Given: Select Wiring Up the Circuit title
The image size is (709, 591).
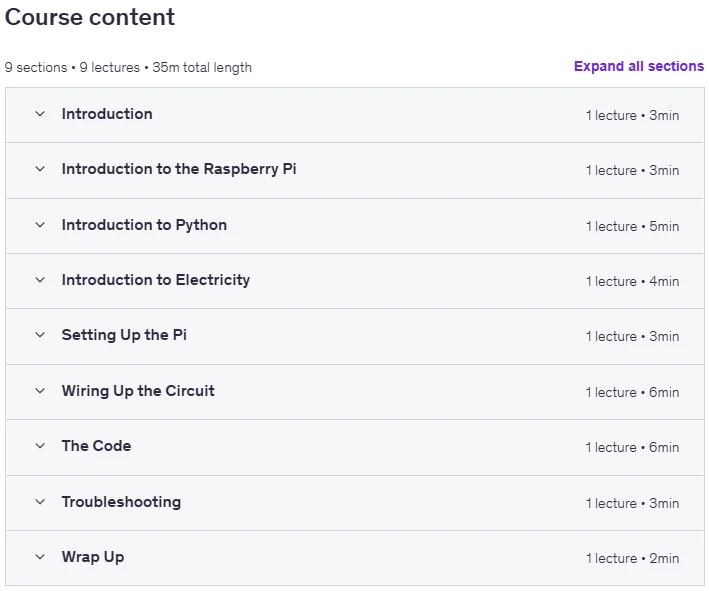Looking at the screenshot, I should pos(138,391).
